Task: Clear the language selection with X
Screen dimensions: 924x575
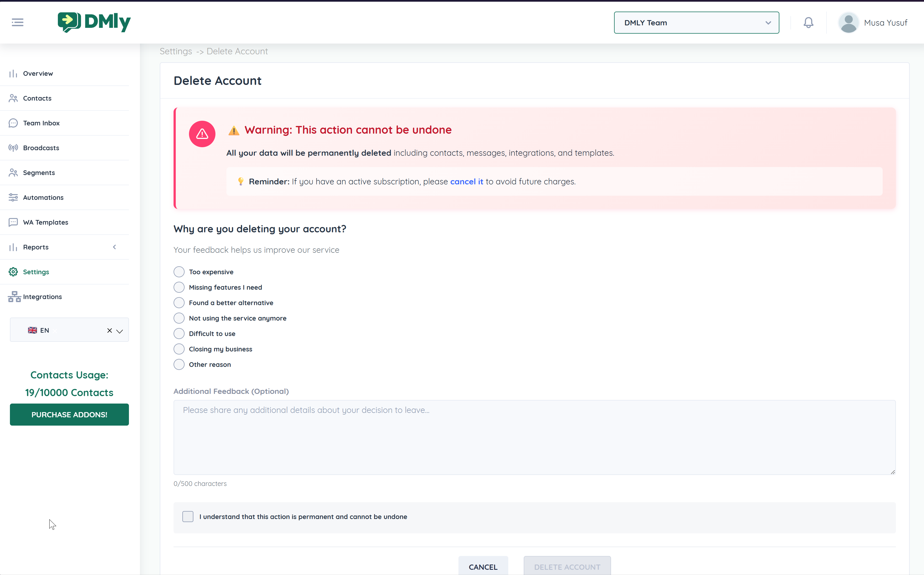Action: click(109, 331)
